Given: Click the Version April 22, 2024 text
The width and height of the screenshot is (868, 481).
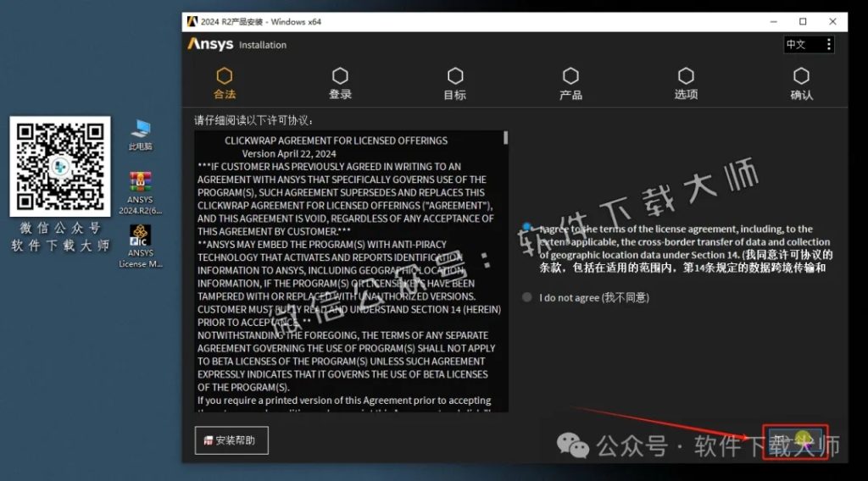Looking at the screenshot, I should pos(289,153).
